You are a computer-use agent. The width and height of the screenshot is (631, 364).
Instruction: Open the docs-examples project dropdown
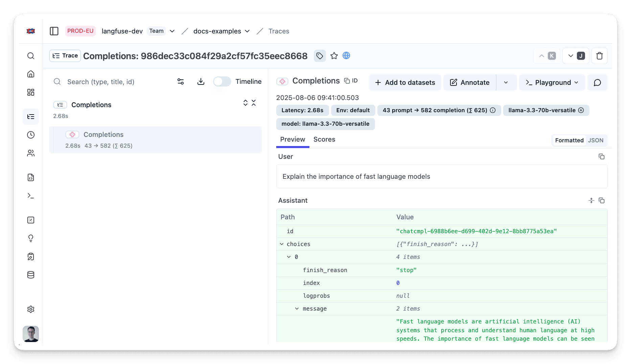tap(221, 31)
